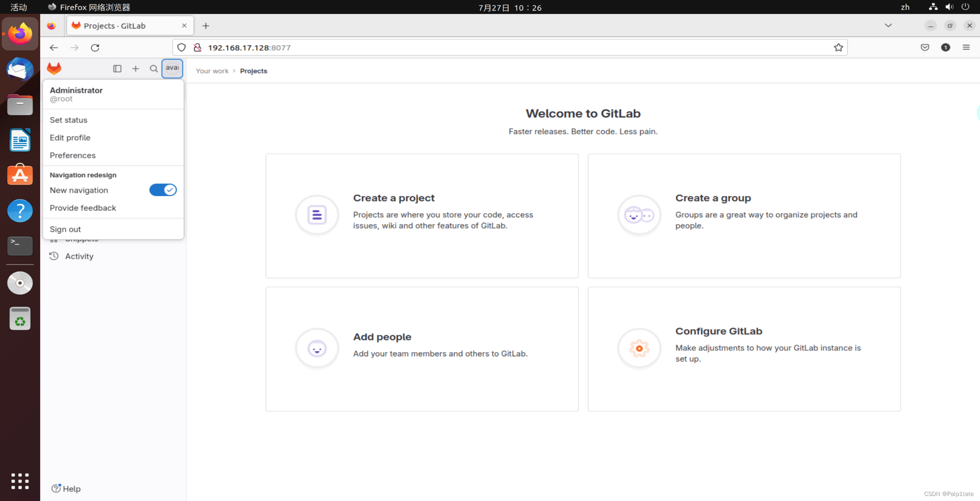Click the project document illustration icon
Viewport: 980px width, 501px height.
point(317,215)
